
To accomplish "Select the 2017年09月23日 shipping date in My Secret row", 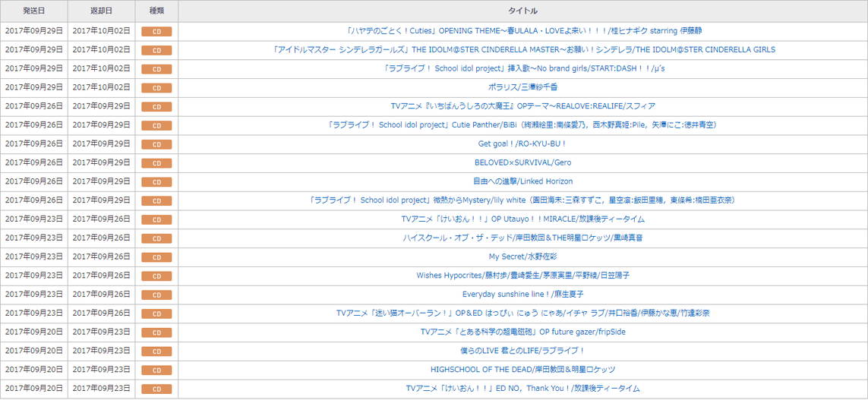I will (33, 257).
